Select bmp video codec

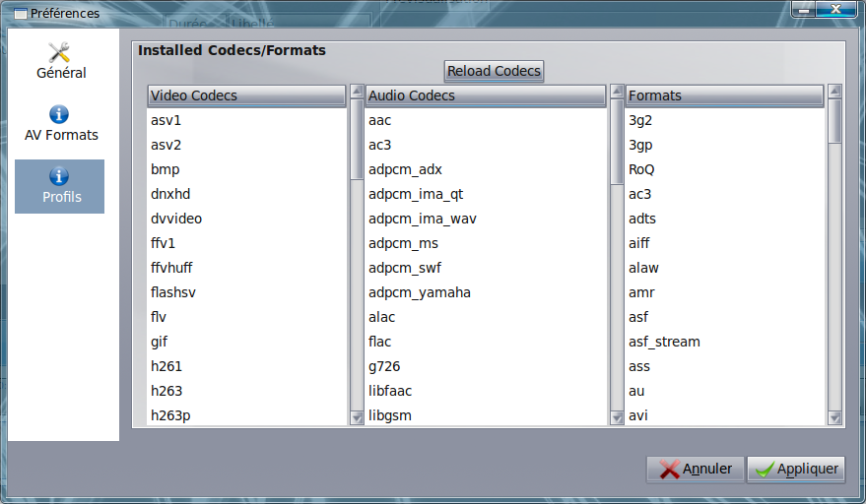click(x=246, y=169)
